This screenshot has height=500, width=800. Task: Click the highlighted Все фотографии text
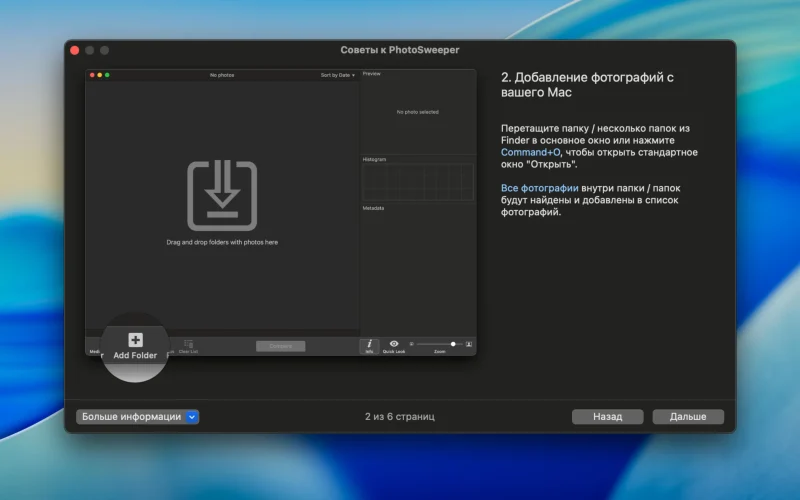pos(539,188)
